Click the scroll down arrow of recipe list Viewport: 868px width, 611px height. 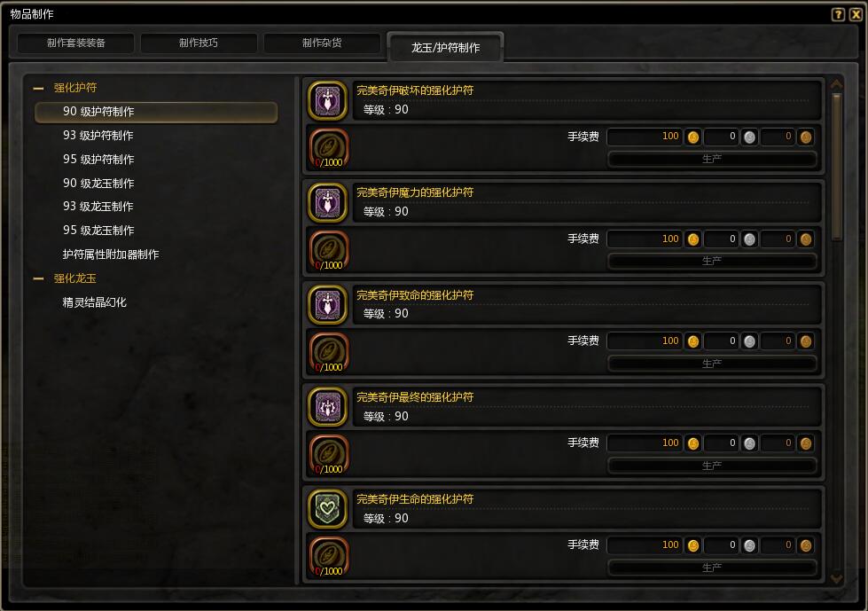[836, 578]
